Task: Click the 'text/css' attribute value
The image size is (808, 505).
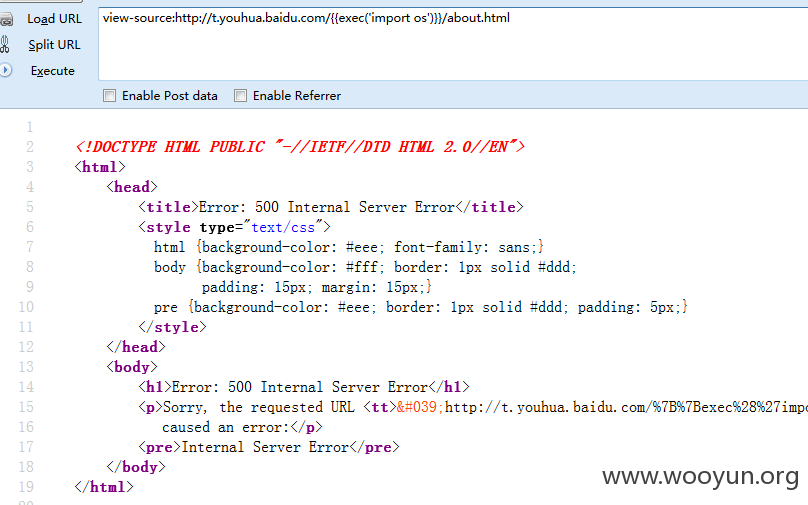Action: [283, 227]
